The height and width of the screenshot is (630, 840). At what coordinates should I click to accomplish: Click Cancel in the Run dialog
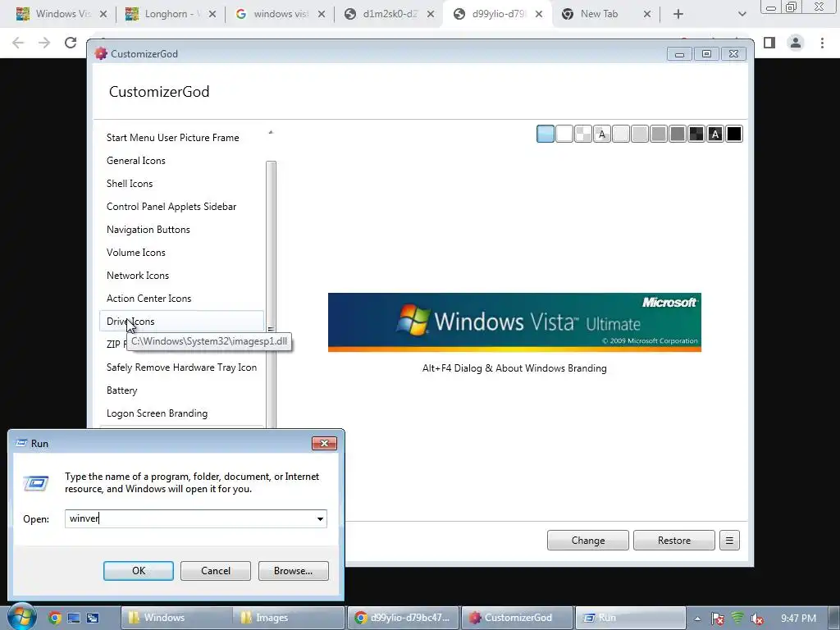[216, 571]
